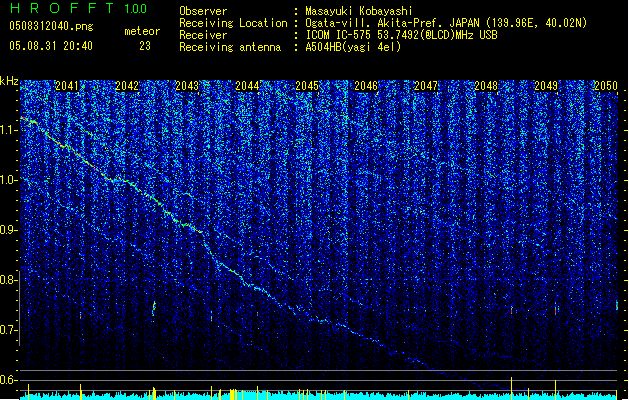
Task: Click the Observer field label
Action: pos(203,11)
